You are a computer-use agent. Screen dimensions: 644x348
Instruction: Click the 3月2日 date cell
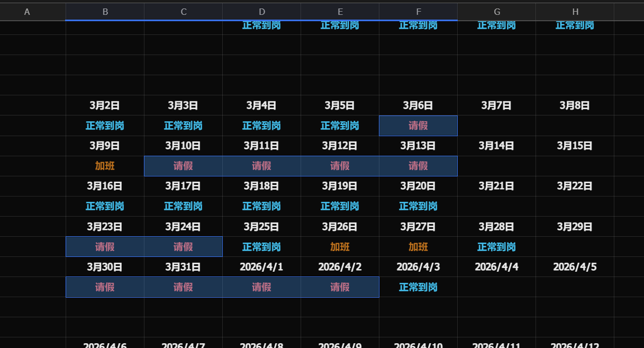coord(105,105)
